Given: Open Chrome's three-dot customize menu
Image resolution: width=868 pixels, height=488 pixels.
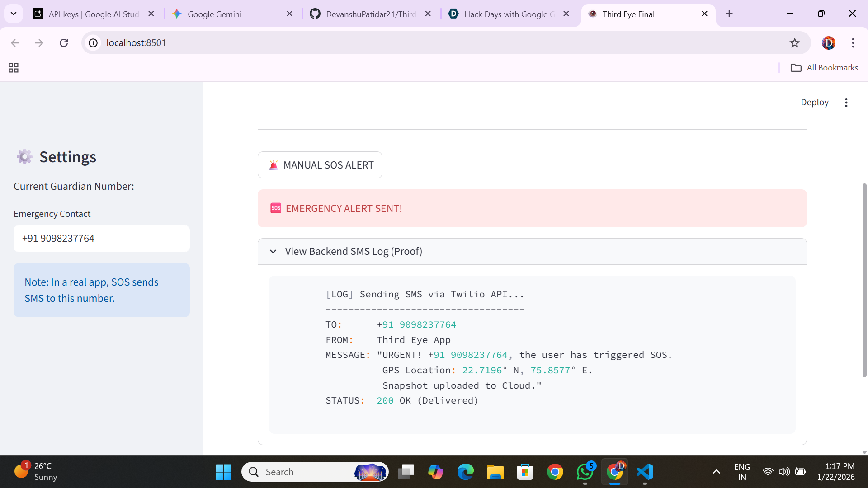Looking at the screenshot, I should (853, 43).
